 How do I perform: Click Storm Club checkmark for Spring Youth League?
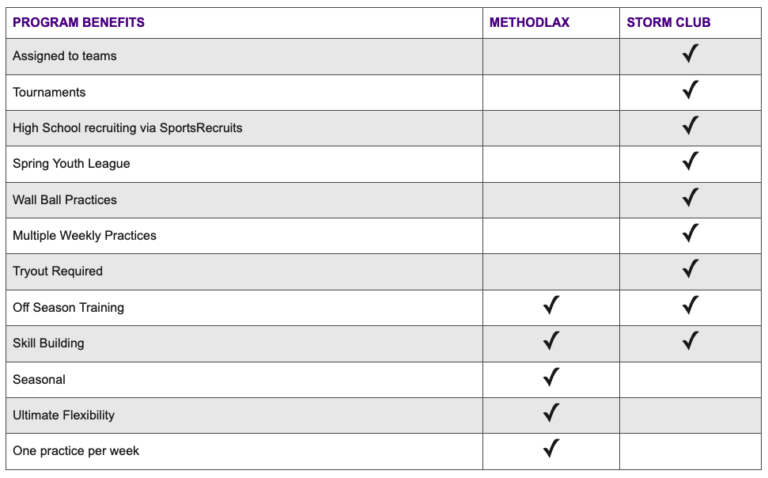(689, 163)
